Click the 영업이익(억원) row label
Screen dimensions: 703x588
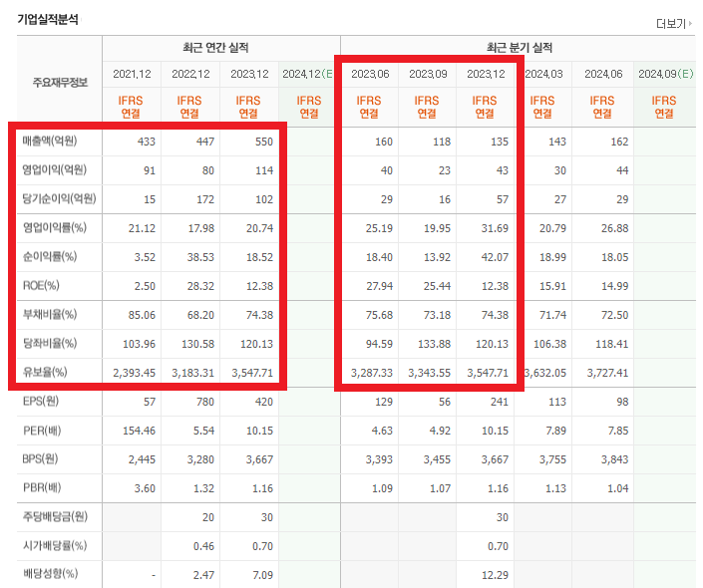(x=54, y=169)
